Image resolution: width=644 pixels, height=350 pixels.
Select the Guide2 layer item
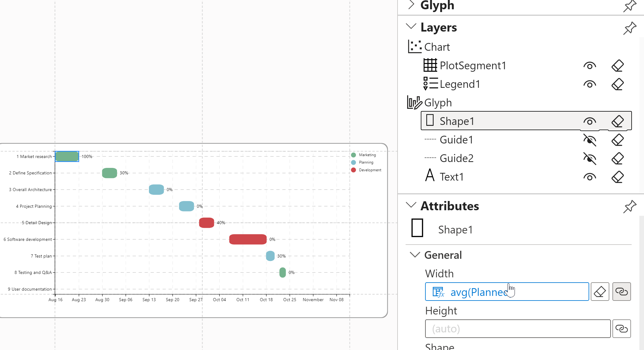tap(456, 158)
